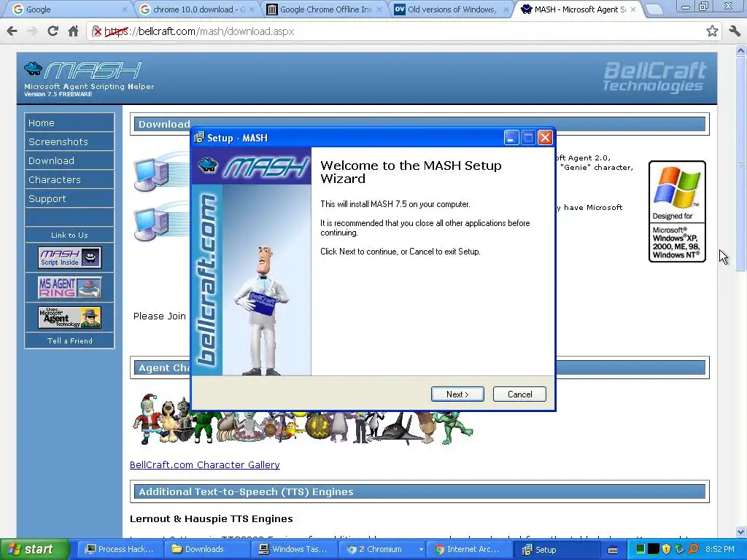
Task: Open Characters in the site sidebar
Action: pyautogui.click(x=69, y=179)
